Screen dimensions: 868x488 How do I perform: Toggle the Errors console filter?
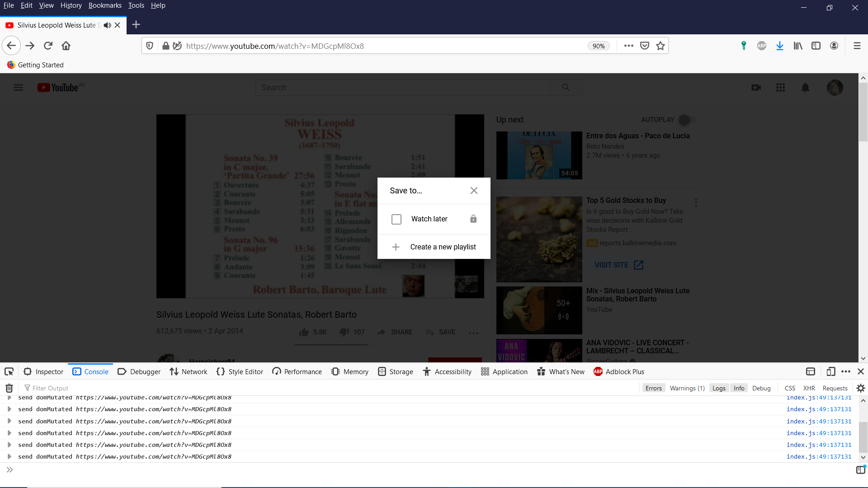click(653, 388)
